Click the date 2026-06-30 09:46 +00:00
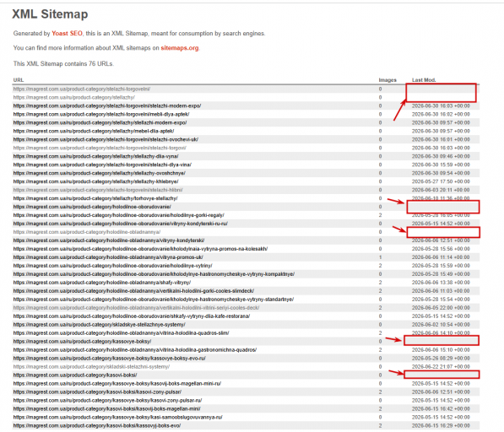This screenshot has width=504, height=432. (x=441, y=156)
